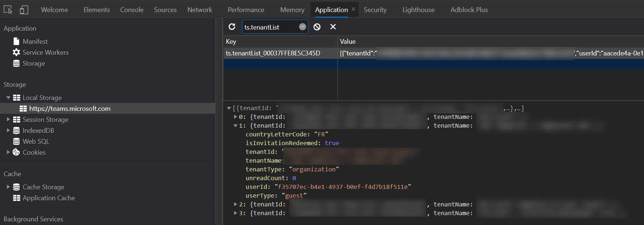Collapse the Local Storage tree node
Viewport: 644px width, 225px height.
8,97
